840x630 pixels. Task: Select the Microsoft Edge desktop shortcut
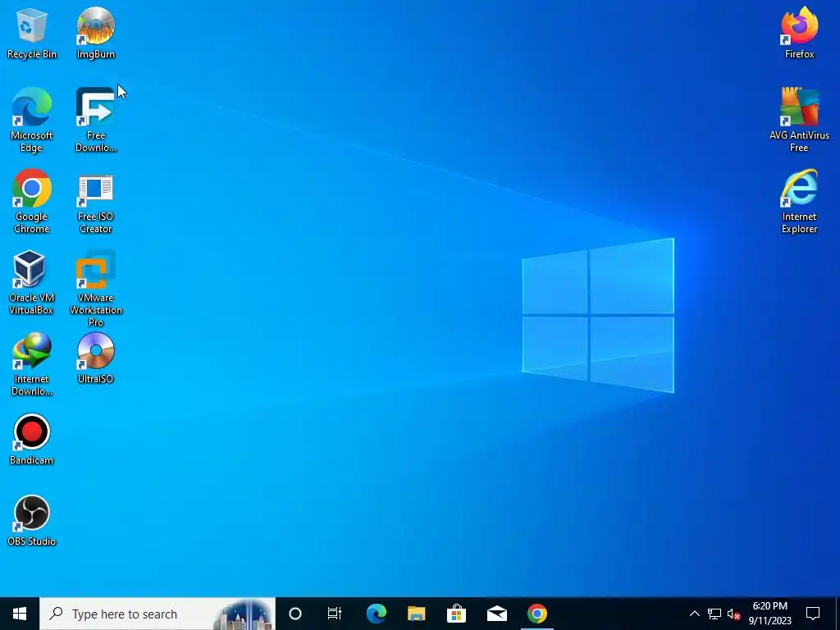click(x=32, y=120)
